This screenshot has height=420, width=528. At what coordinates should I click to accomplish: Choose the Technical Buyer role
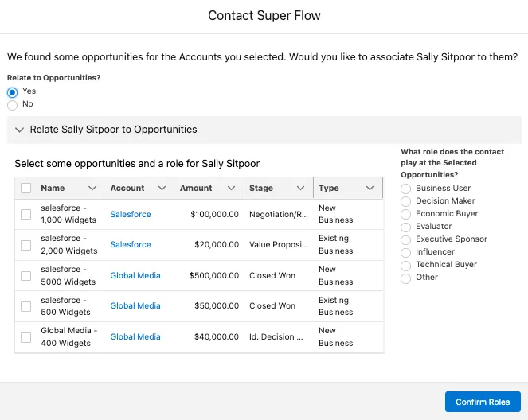406,266
